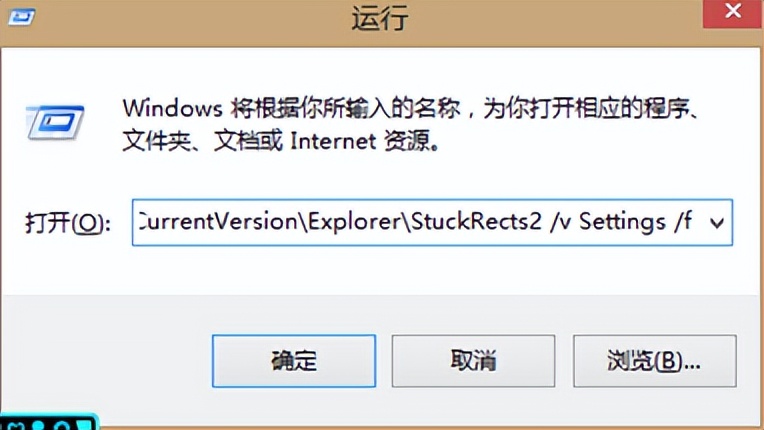This screenshot has width=764, height=430.
Task: Click the cyan overlay icon at bottom-left corner
Action: pos(48,422)
